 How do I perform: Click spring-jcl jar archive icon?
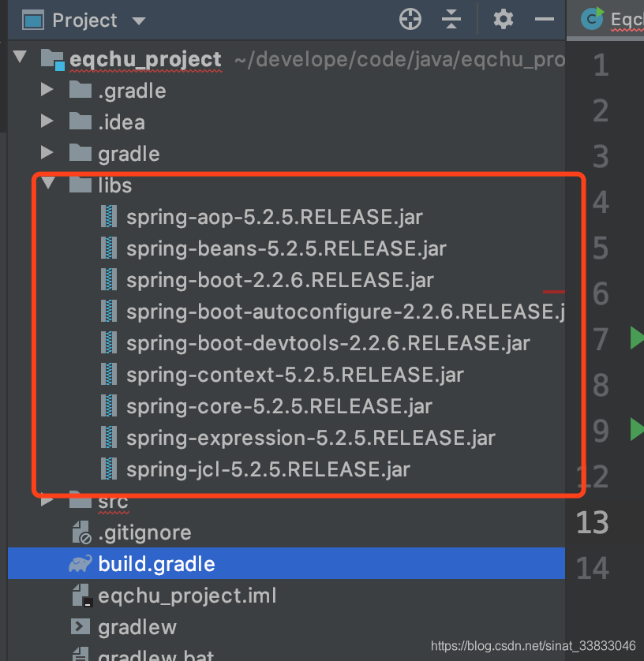coord(109,469)
